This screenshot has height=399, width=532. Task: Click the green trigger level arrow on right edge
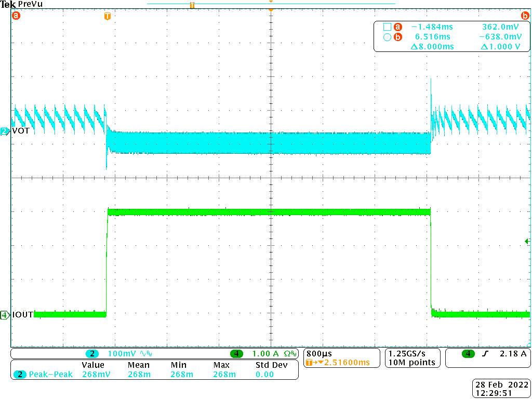point(527,241)
